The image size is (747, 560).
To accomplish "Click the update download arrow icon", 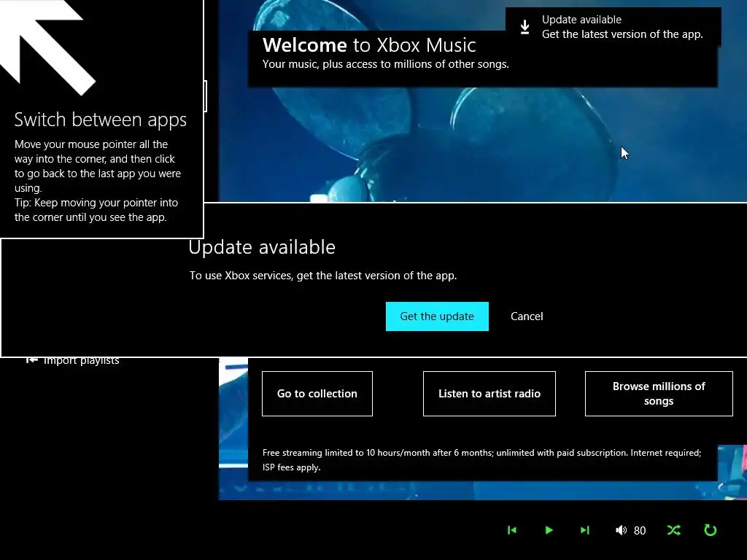I will point(525,27).
